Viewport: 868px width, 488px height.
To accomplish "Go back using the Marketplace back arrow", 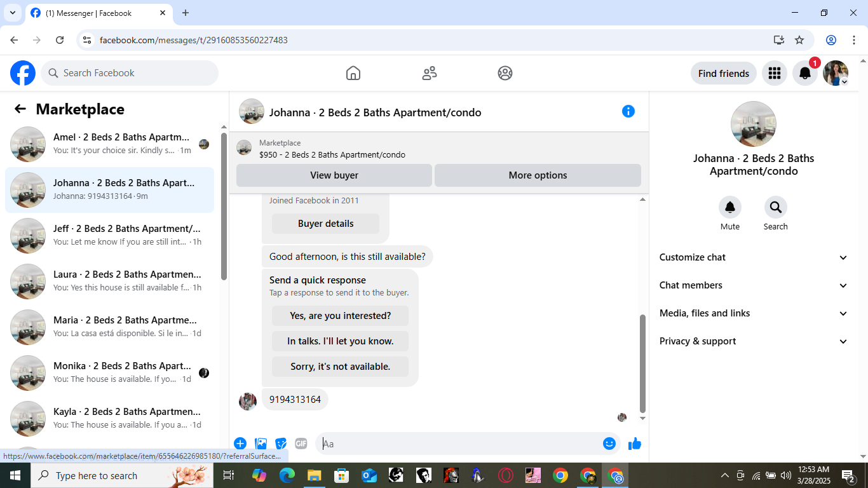I will tap(20, 109).
